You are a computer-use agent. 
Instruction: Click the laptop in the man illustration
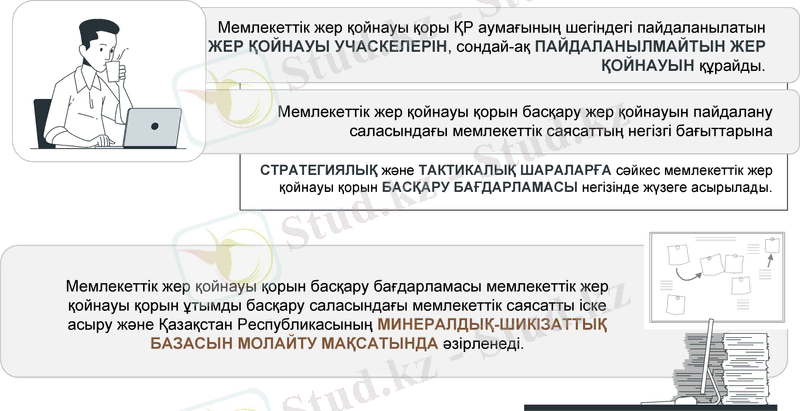point(152,128)
